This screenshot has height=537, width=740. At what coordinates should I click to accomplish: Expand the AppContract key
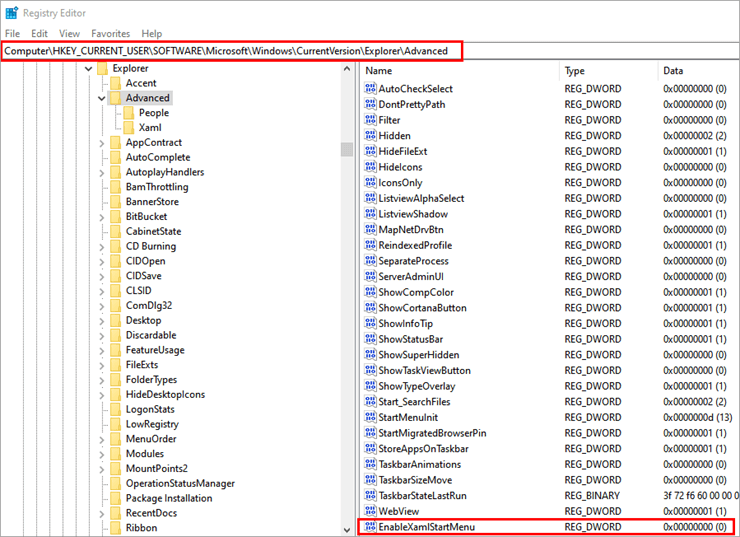(101, 143)
